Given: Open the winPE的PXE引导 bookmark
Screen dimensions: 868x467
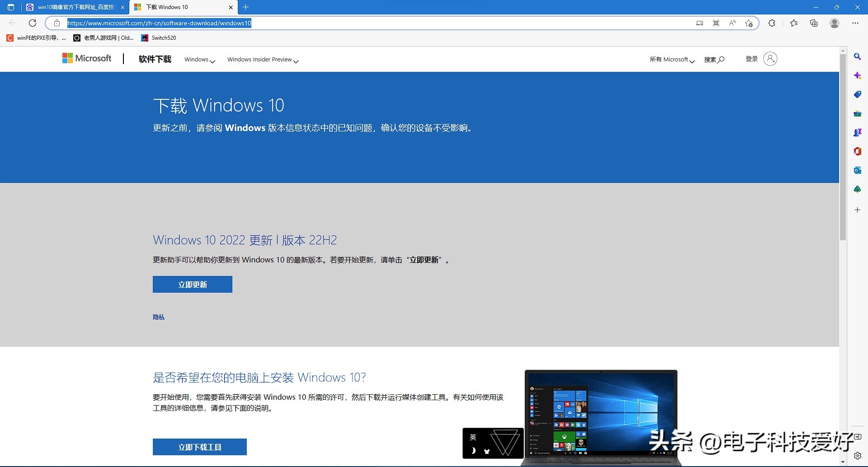Looking at the screenshot, I should [x=36, y=38].
